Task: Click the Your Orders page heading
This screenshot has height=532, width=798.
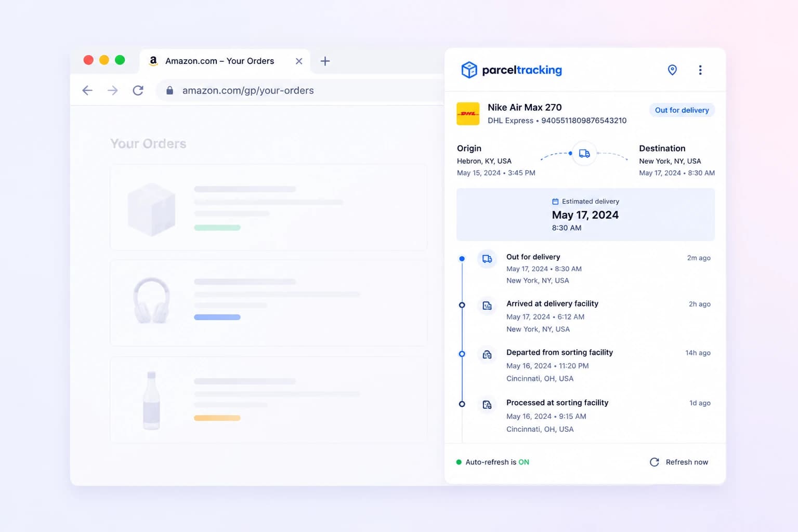Action: pos(148,144)
